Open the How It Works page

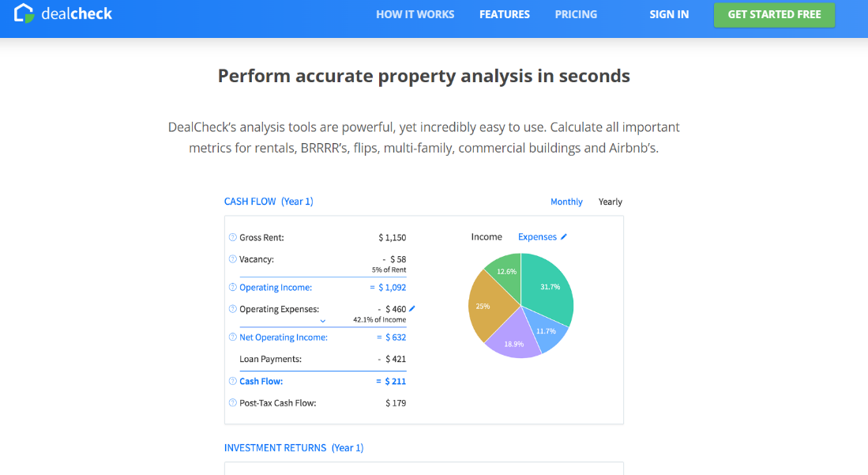415,14
